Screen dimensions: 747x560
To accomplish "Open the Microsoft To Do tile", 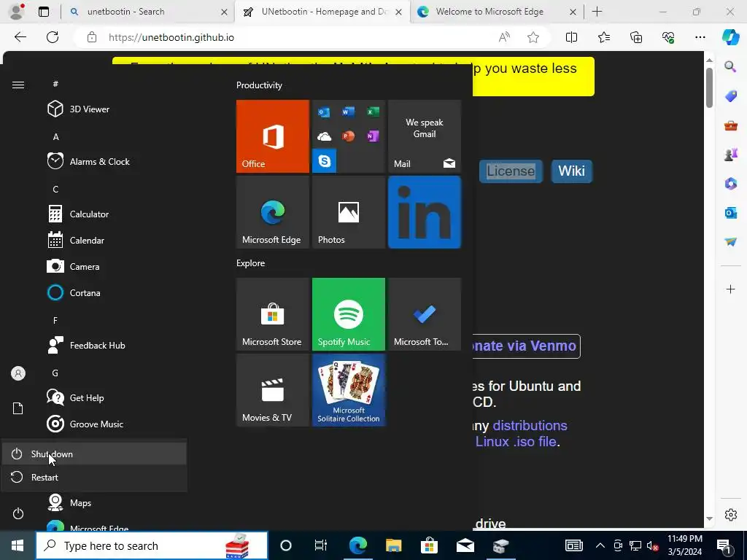I will click(x=425, y=314).
